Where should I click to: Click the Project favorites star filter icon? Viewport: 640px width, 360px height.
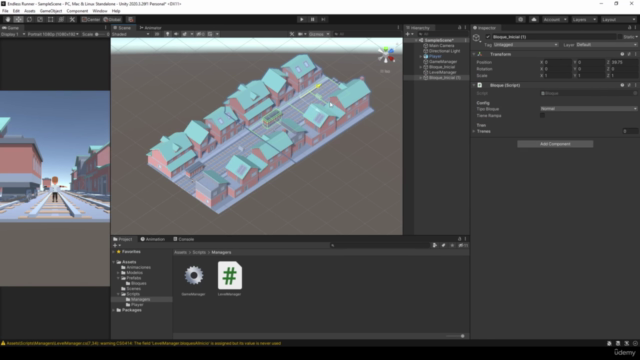coord(452,245)
